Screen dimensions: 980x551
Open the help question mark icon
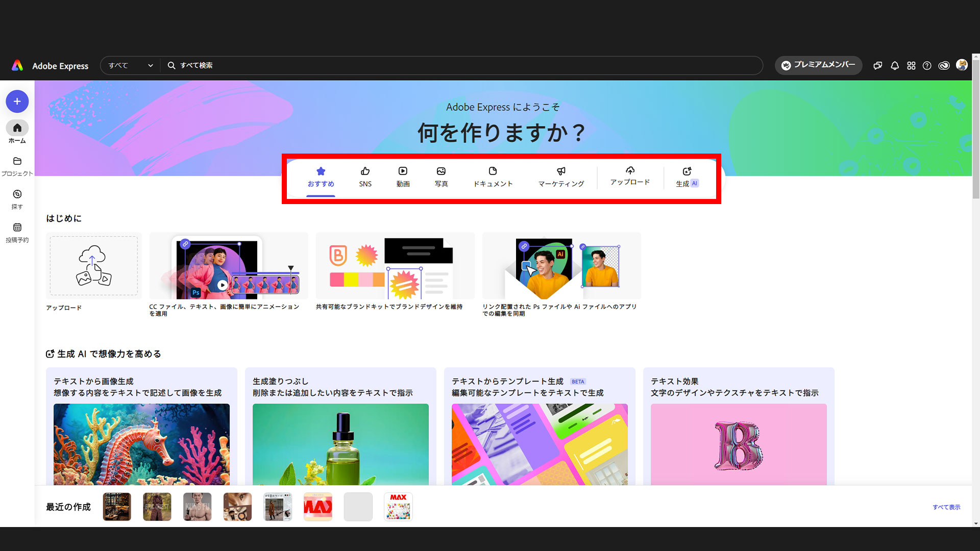(927, 65)
